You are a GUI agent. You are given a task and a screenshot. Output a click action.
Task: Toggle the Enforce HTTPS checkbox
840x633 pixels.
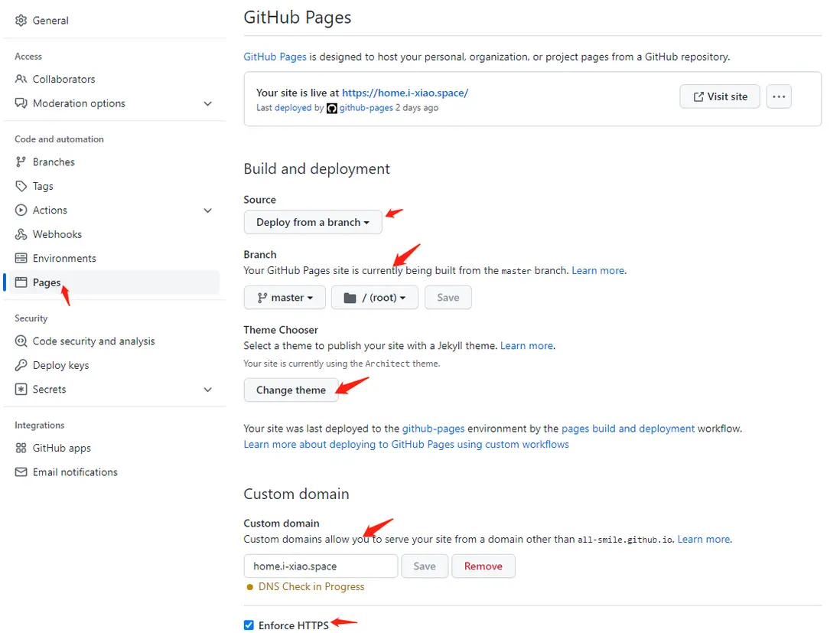[x=249, y=625]
